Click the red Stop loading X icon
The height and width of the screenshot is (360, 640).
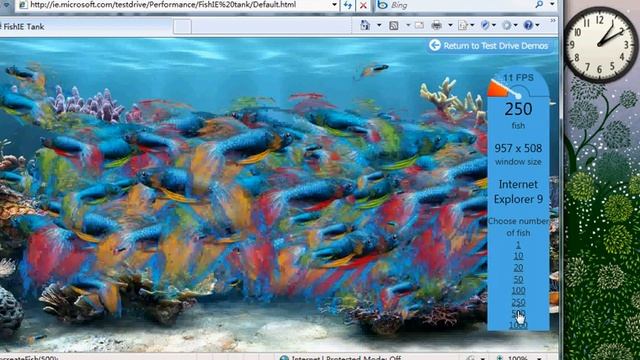pyautogui.click(x=363, y=5)
